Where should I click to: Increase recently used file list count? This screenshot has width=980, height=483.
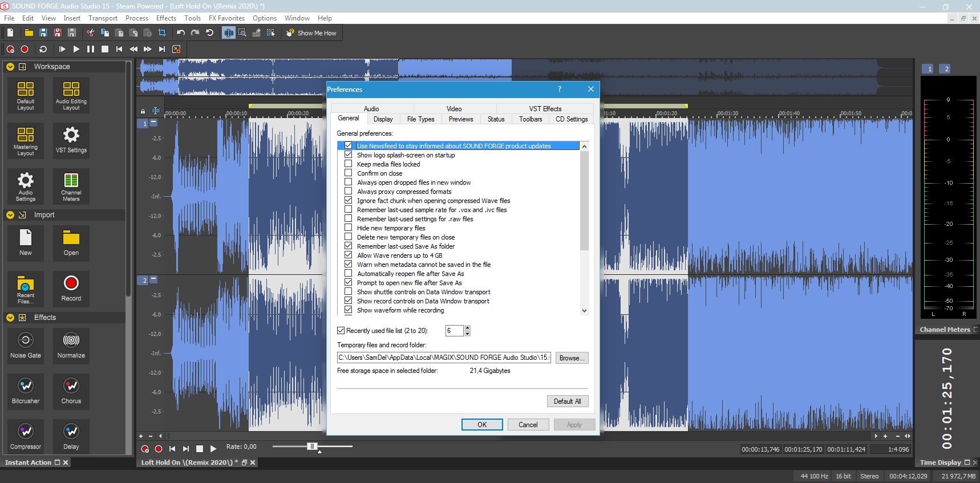point(467,328)
